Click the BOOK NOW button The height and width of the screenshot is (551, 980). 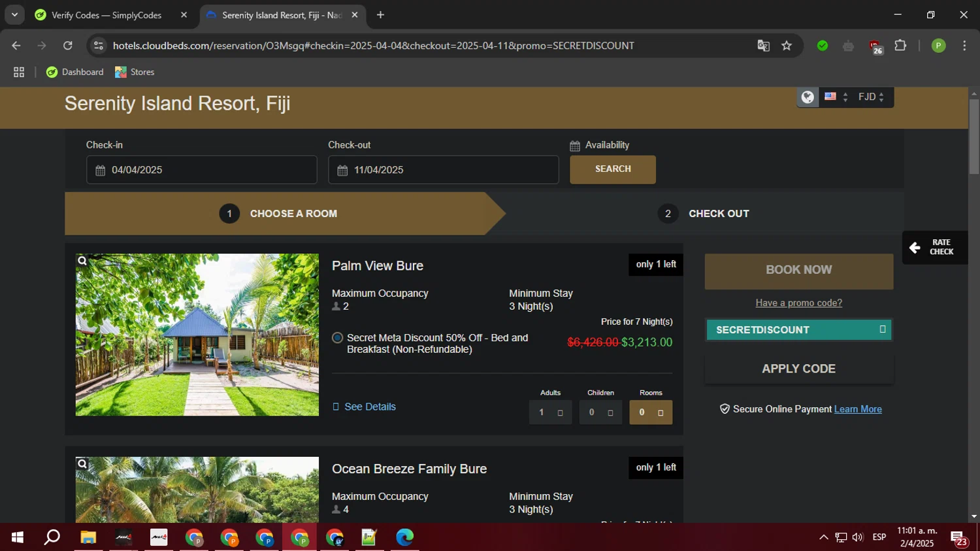[x=799, y=271]
